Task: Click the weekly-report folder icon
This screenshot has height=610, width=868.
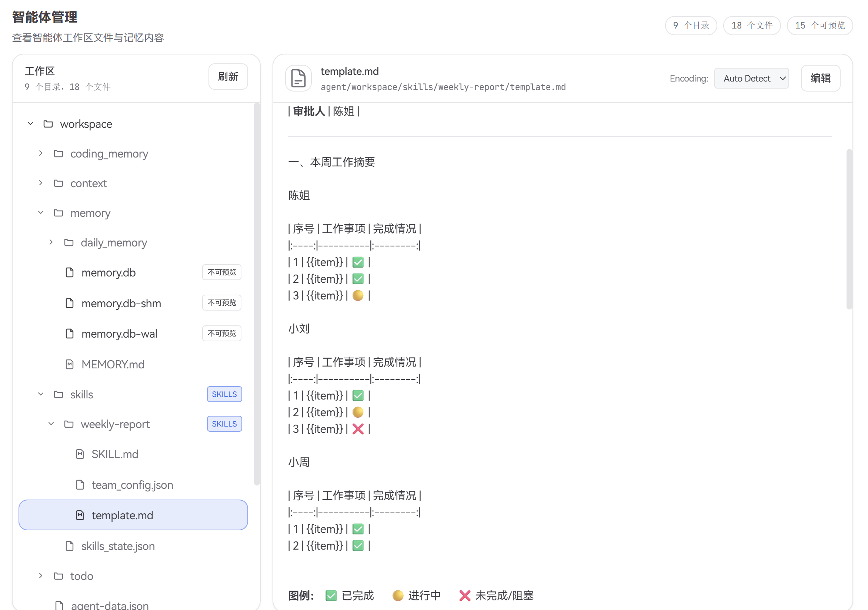Action: (69, 424)
